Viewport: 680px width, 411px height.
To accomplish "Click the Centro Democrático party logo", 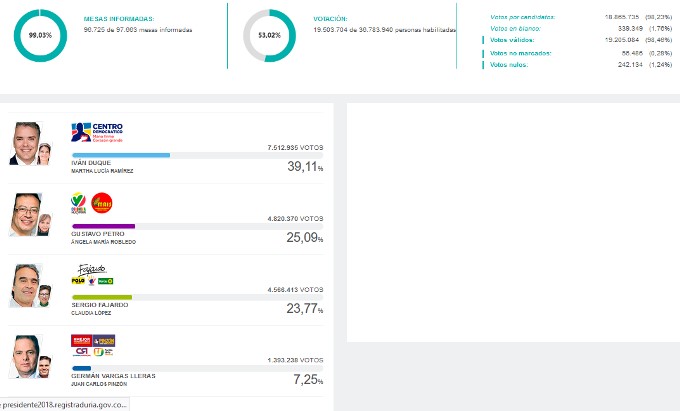I will click(x=100, y=132).
